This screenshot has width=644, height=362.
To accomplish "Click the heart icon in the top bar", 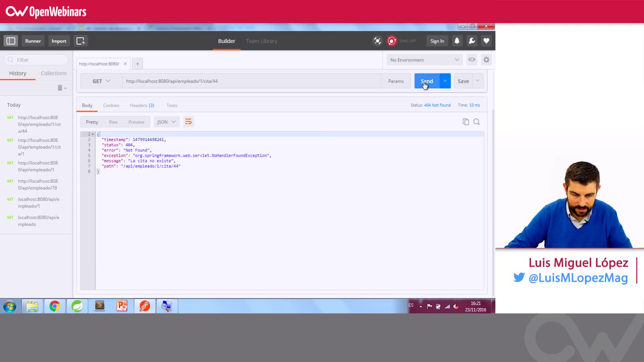I will click(x=486, y=41).
